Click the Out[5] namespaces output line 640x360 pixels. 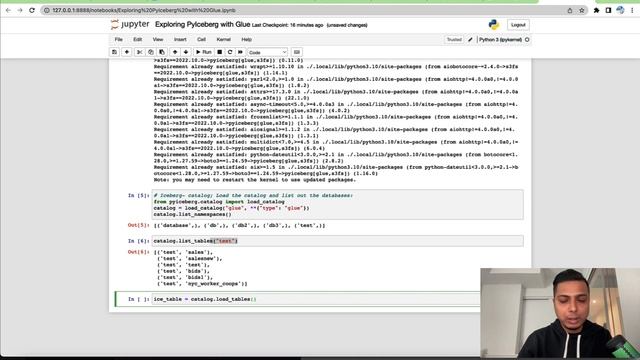(x=240, y=225)
